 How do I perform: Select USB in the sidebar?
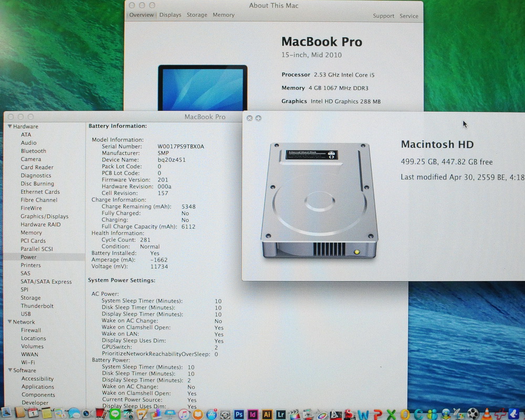coord(26,314)
